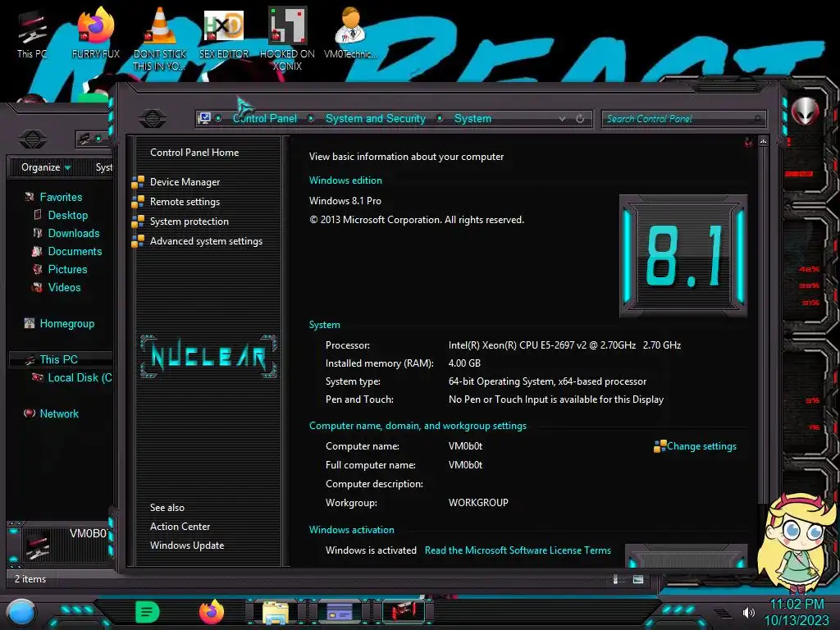The image size is (840, 630).
Task: Click the shield icon beside System protection
Action: click(x=138, y=221)
